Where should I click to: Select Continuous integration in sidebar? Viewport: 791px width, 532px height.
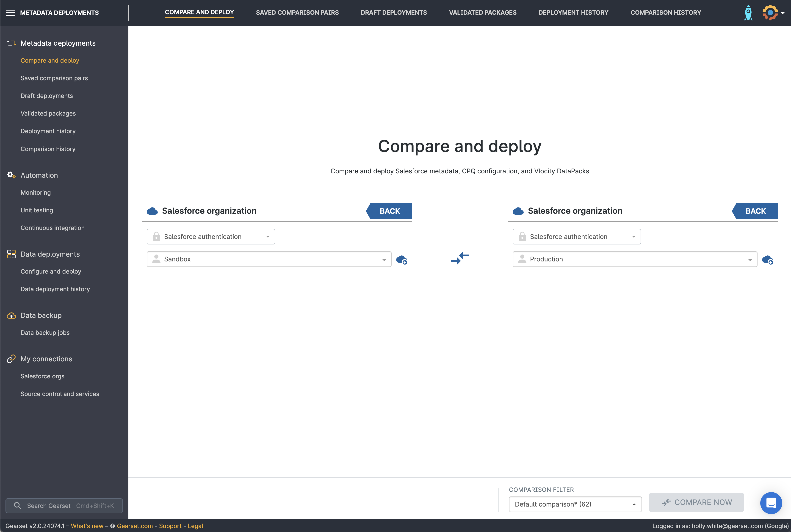pos(53,228)
